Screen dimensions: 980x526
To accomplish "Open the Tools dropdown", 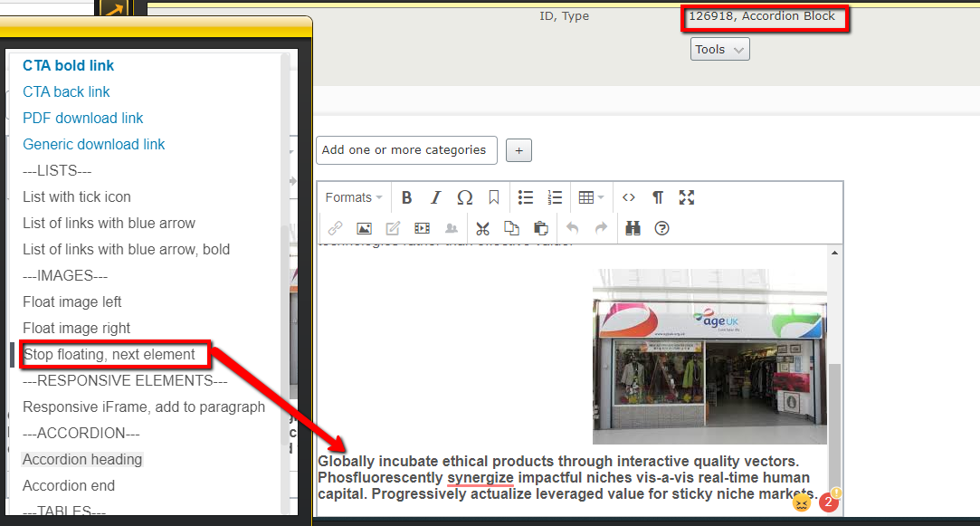I will tap(719, 50).
